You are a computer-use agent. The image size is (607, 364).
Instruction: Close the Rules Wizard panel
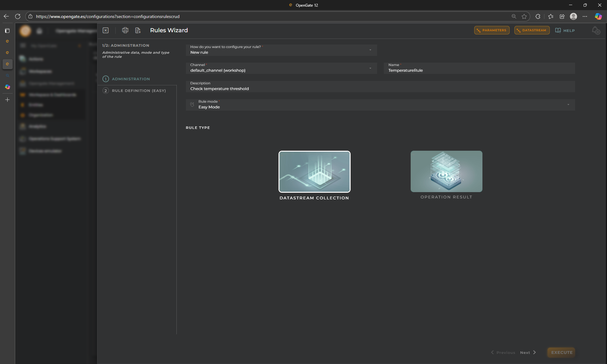(106, 30)
